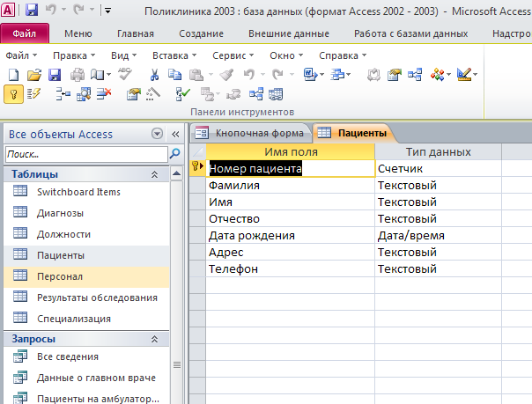Viewport: 532px width, 404px height.
Task: Click the Поиск search field
Action: pos(86,154)
